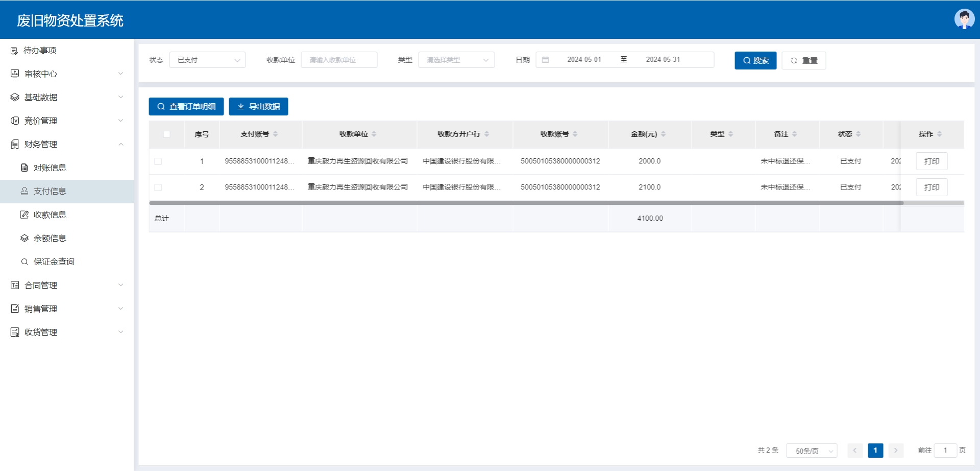Check the checkbox for row 2
980x471 pixels.
click(158, 187)
